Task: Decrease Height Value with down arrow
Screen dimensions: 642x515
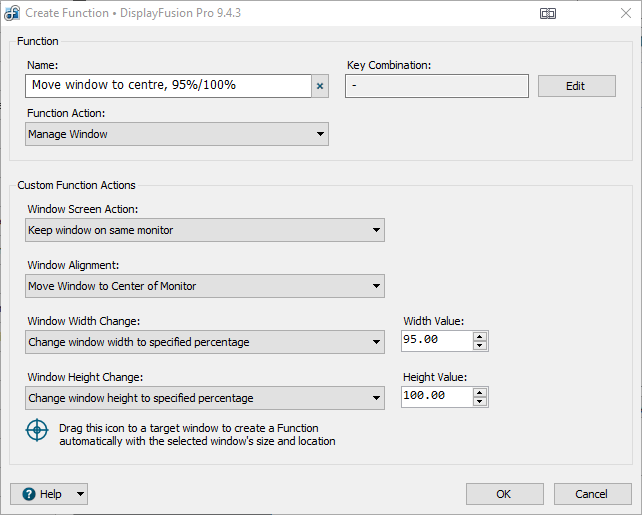Action: tap(481, 402)
